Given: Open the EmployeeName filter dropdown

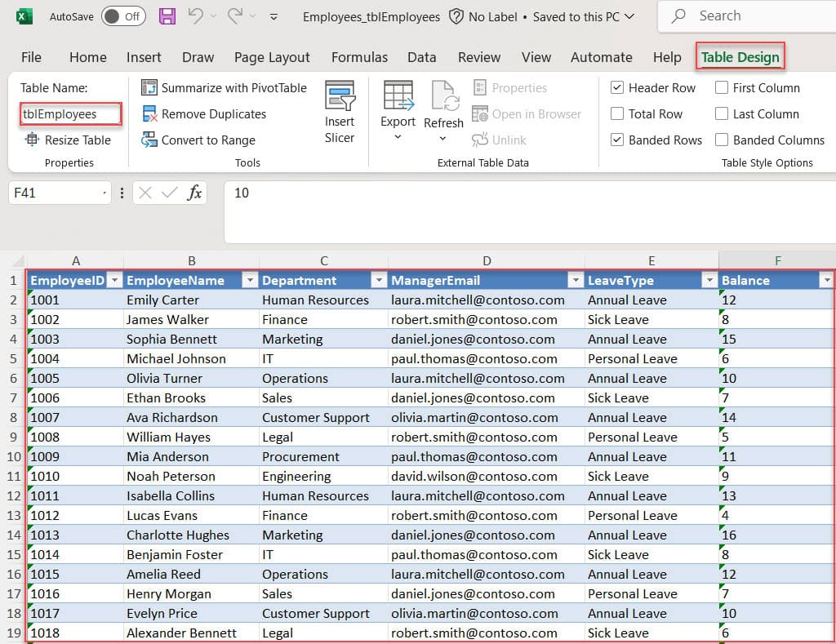Looking at the screenshot, I should coord(250,280).
